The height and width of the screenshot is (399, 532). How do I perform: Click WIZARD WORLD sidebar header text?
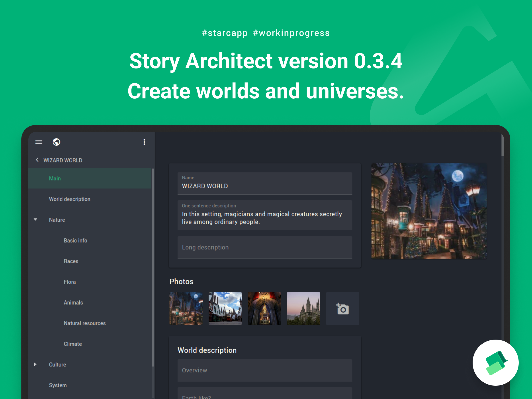(63, 160)
